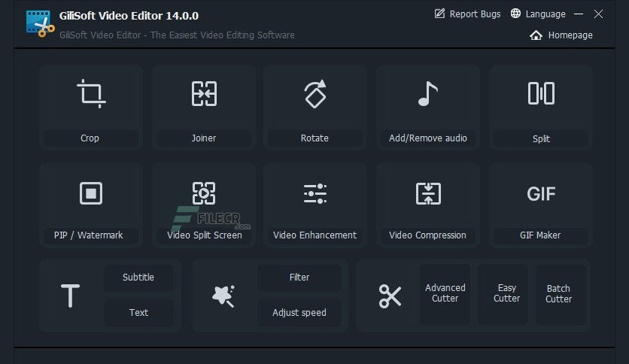Click the Add/Remove audio label
The image size is (629, 364).
[428, 138]
